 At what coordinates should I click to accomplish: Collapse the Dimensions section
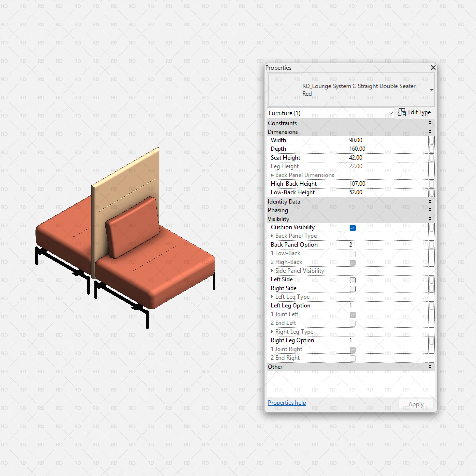coord(430,132)
